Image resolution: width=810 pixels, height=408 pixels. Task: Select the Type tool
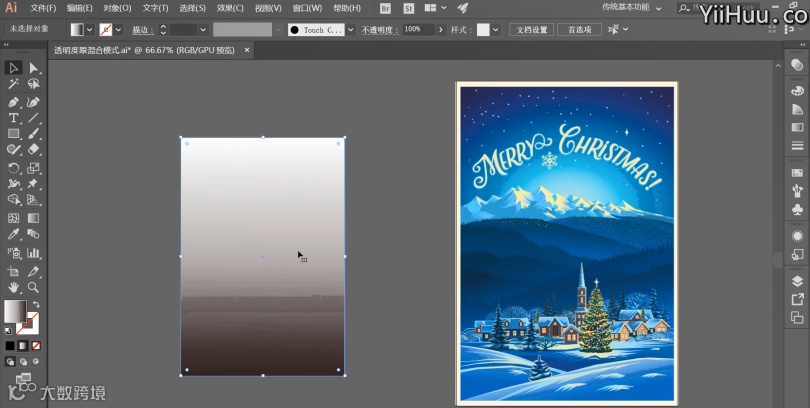(x=13, y=118)
